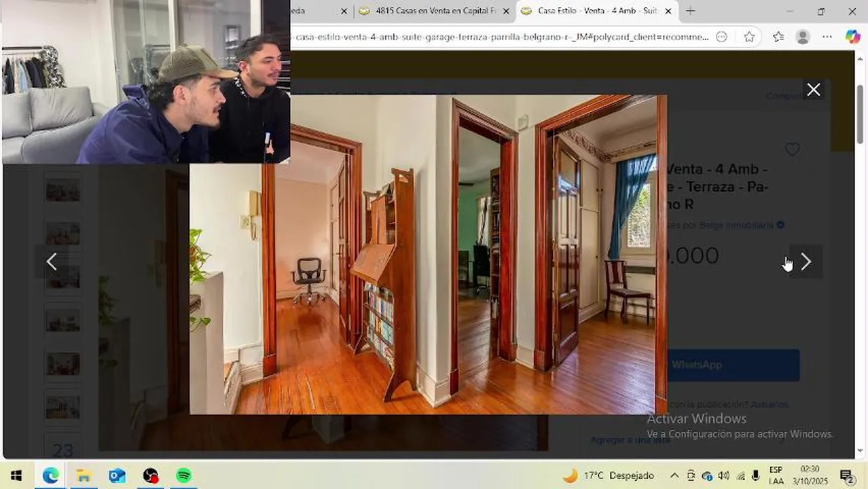Screen dimensions: 868x489
Task: Close the Casa Estilo - Venta tab
Action: (x=668, y=12)
